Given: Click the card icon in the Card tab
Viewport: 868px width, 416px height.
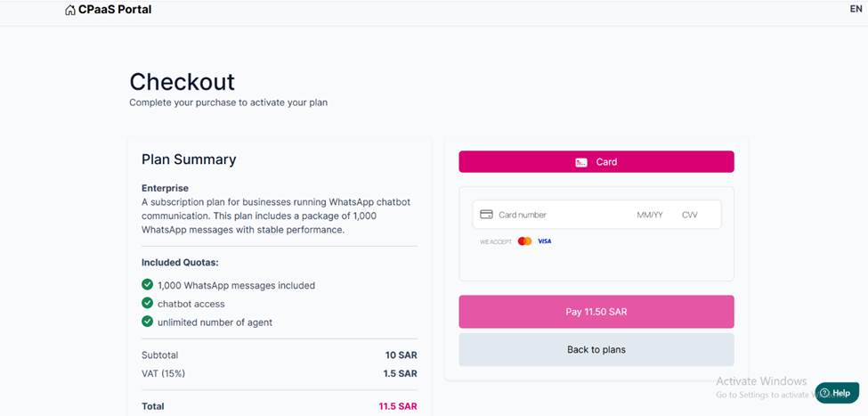Looking at the screenshot, I should (x=581, y=162).
